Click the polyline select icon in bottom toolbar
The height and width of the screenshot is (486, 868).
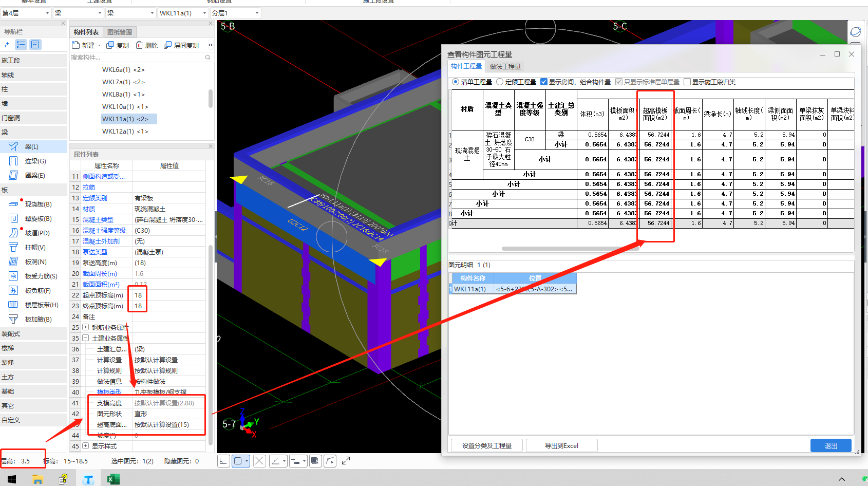point(330,461)
